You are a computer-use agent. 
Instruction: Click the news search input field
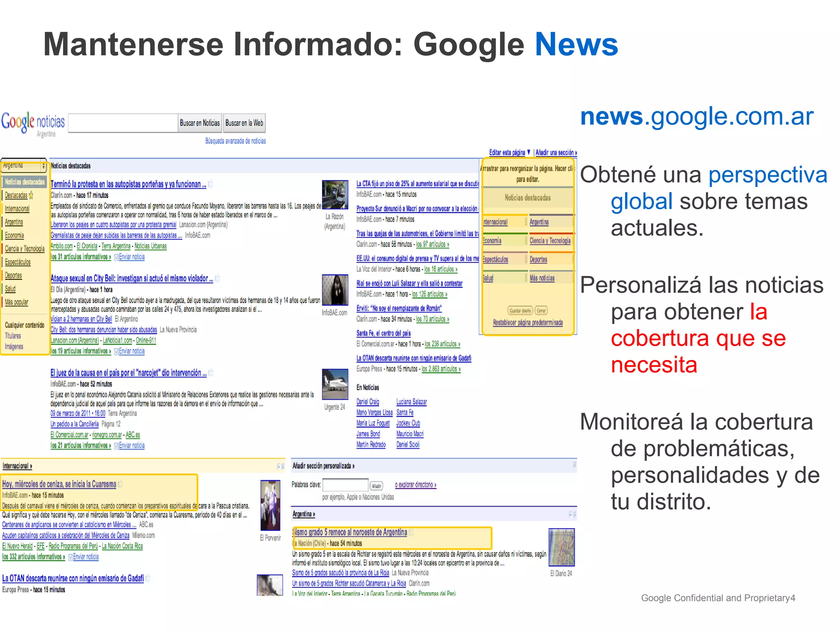click(x=123, y=123)
